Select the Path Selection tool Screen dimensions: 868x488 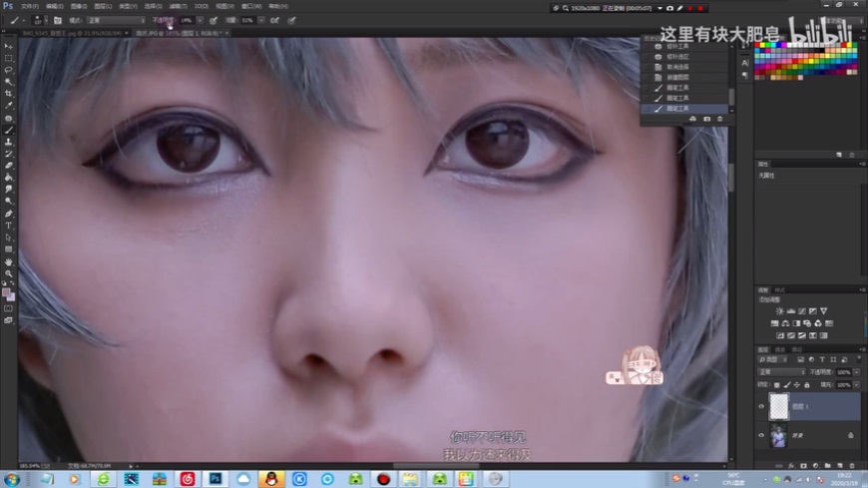point(9,238)
